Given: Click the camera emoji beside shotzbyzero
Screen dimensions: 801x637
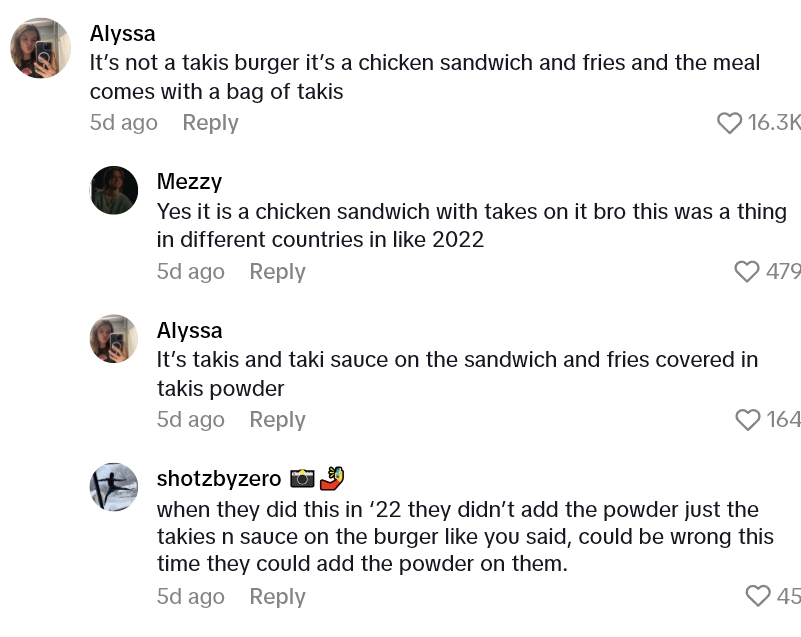Looking at the screenshot, I should 302,479.
